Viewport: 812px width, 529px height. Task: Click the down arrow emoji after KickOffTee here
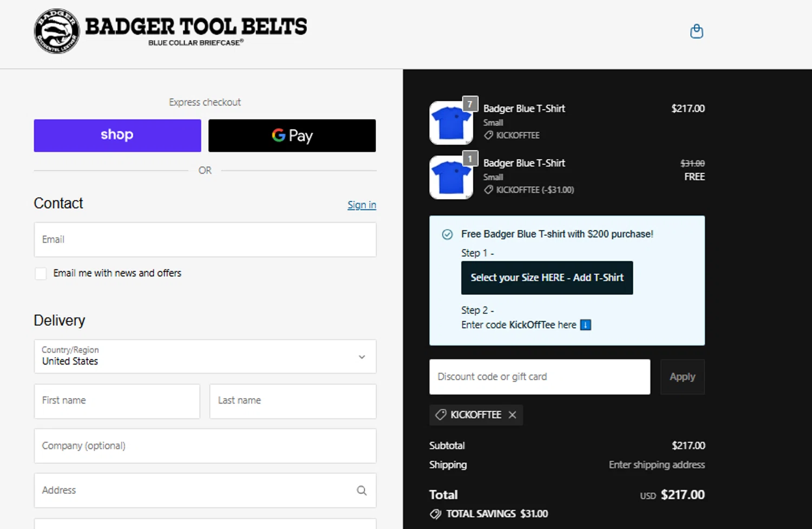click(586, 325)
